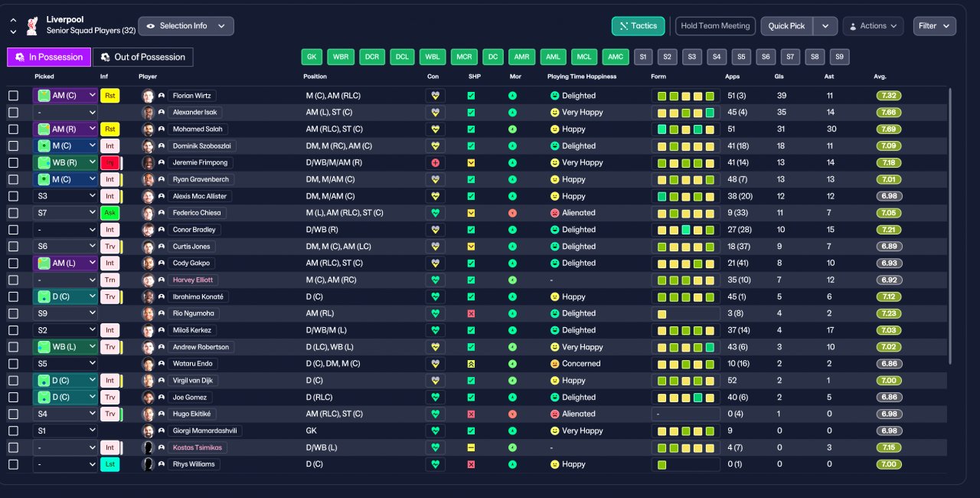Click Rio Ngumoha's red sharpness icon
Viewport: 980px width, 498px height.
[x=472, y=313]
